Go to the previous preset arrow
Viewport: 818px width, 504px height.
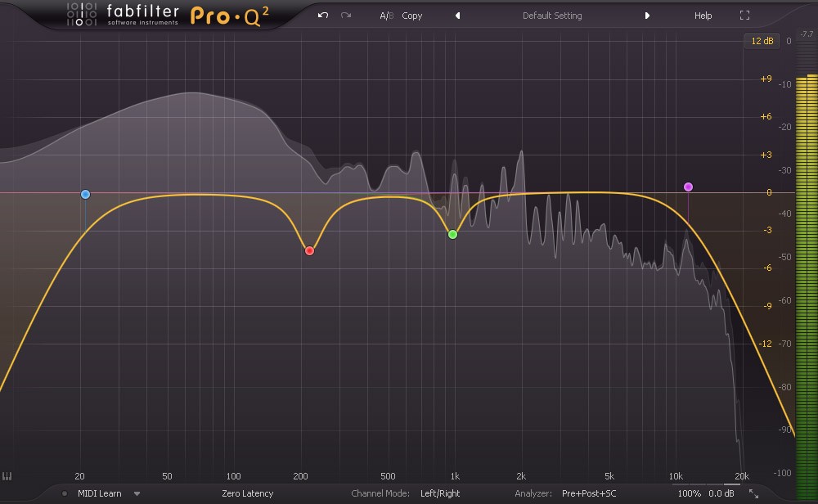(x=457, y=16)
